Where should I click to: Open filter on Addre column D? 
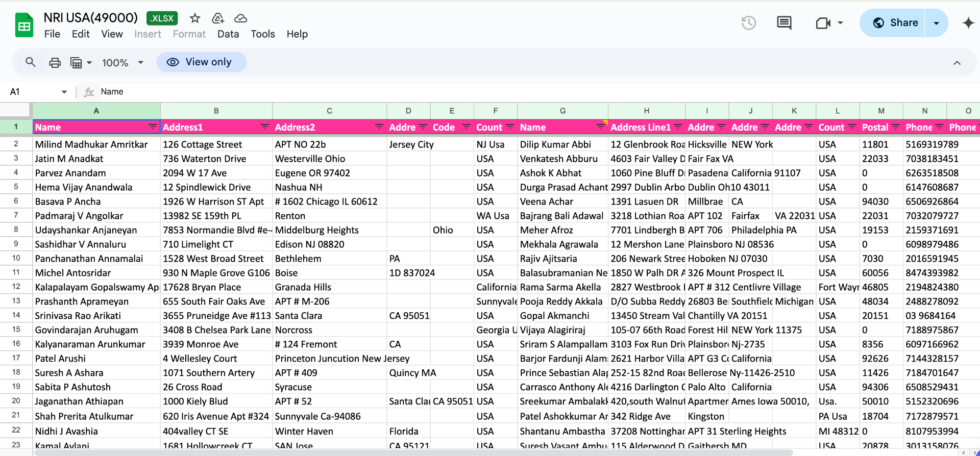click(423, 126)
